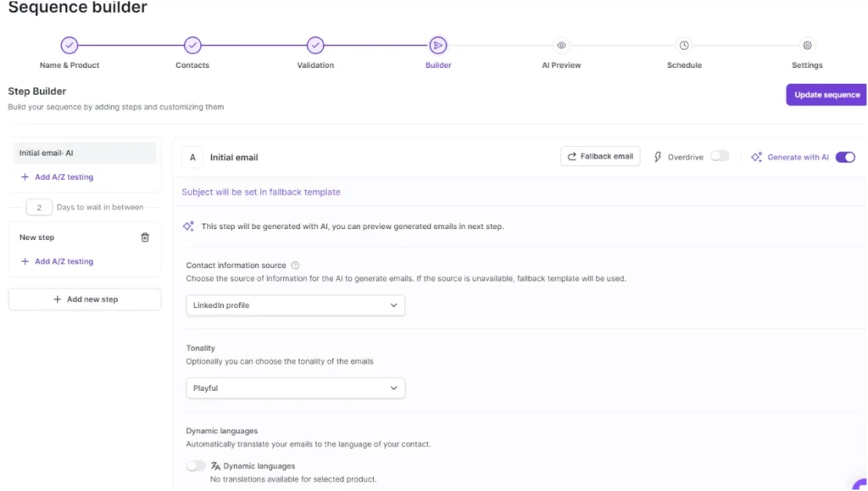Select the Initial email- AI step

85,153
